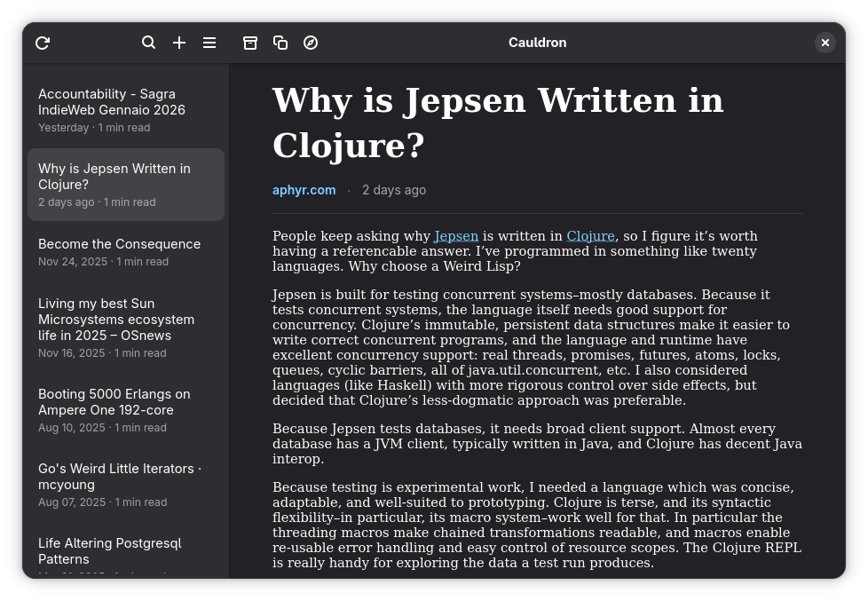Click the refresh articles icon
Screen dimensions: 868x601
(x=43, y=43)
